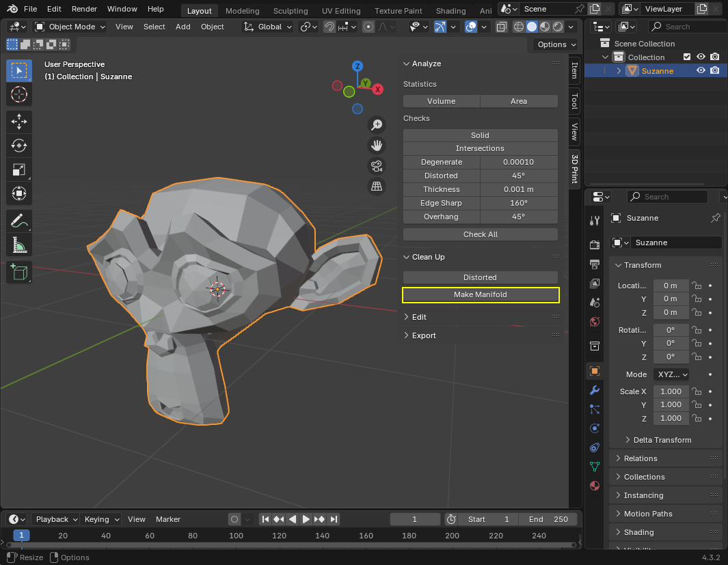Click the Thickness value field
This screenshot has height=565, width=728.
pos(519,189)
